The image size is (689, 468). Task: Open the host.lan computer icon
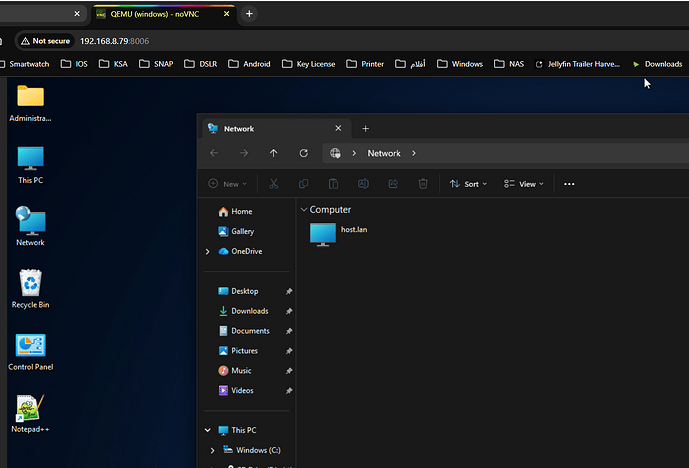323,234
